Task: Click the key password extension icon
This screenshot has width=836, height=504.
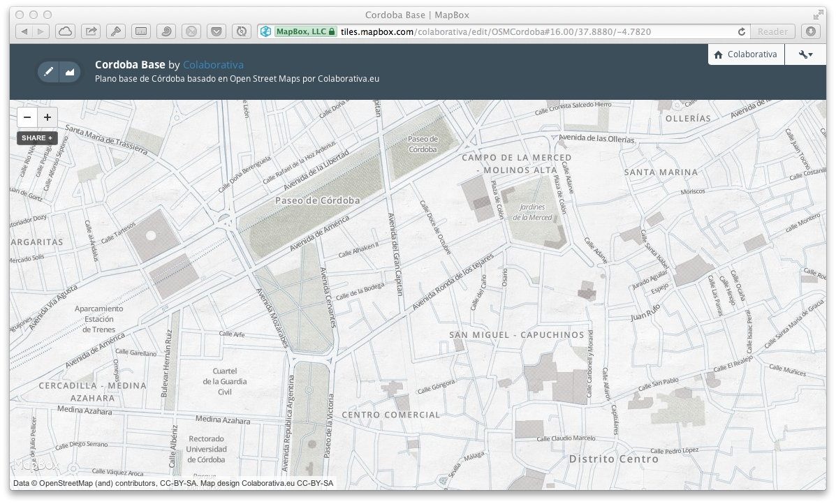Action: click(x=115, y=31)
